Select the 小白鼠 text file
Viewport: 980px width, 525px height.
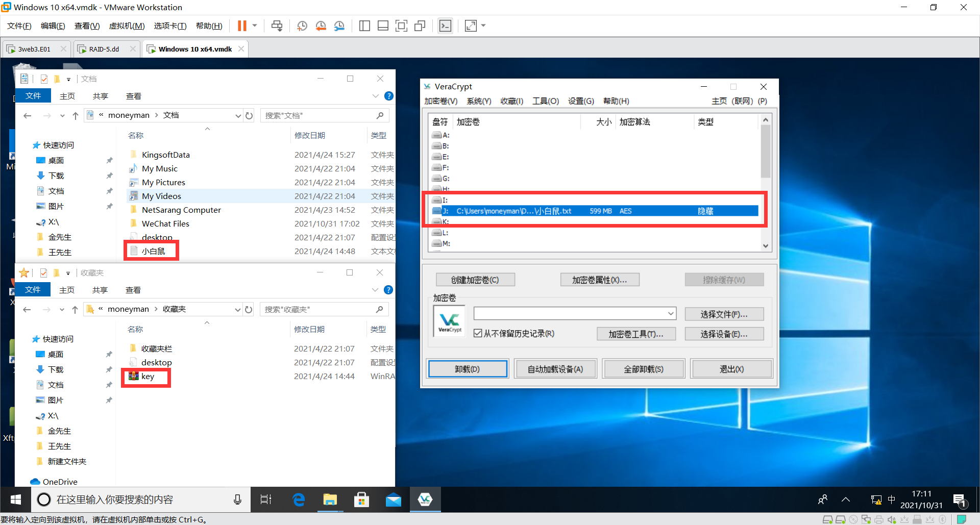click(x=153, y=251)
